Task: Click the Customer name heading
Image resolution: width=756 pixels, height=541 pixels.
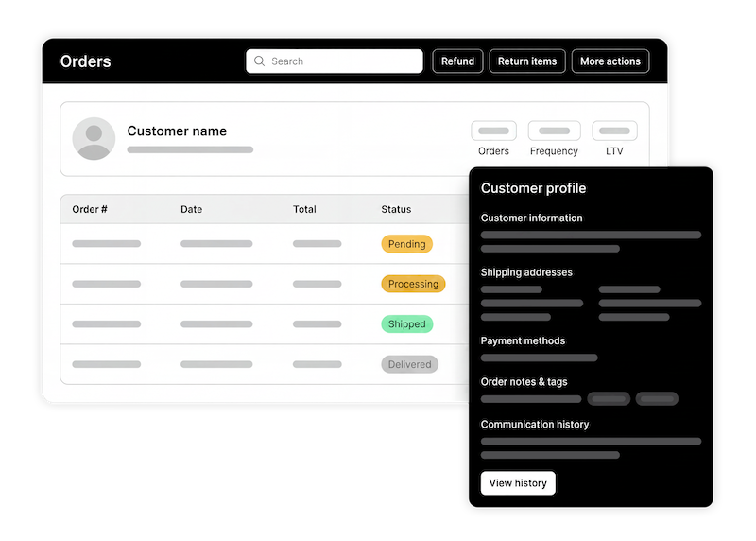Action: coord(177,131)
